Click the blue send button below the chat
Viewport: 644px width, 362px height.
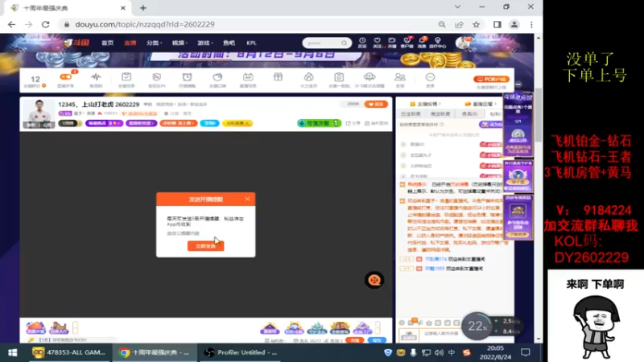point(377,340)
